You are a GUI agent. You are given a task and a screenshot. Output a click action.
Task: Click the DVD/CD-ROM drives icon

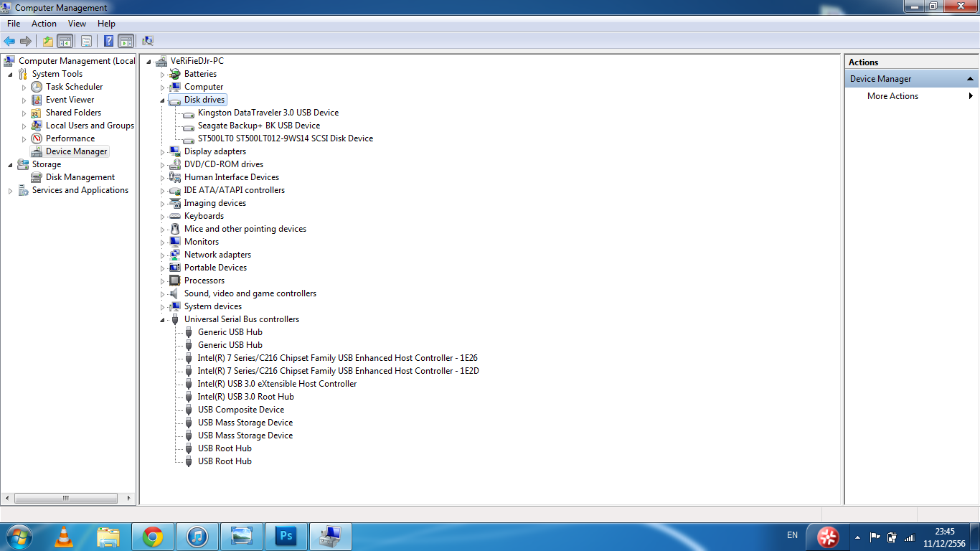click(x=174, y=164)
